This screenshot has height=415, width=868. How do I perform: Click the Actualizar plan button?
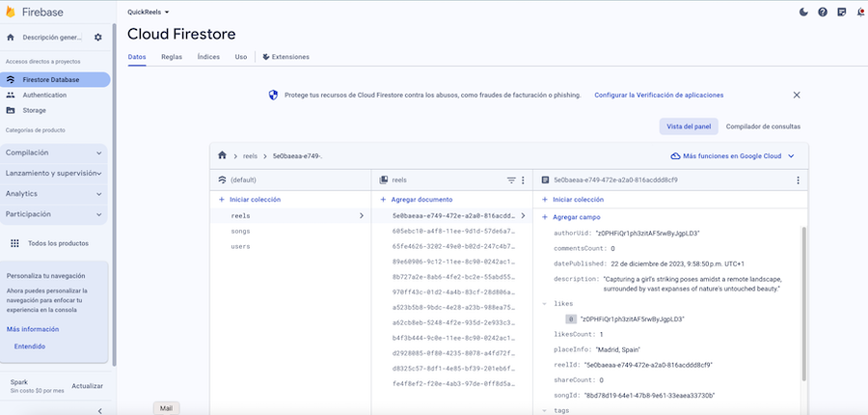click(x=88, y=386)
